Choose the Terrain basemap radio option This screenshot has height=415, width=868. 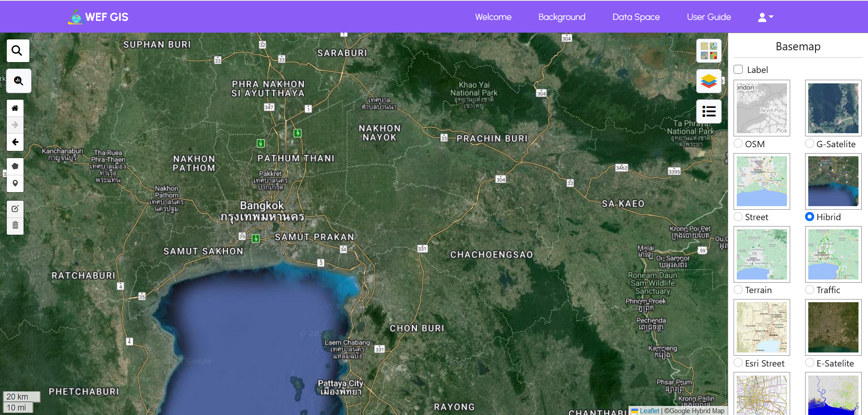(738, 290)
